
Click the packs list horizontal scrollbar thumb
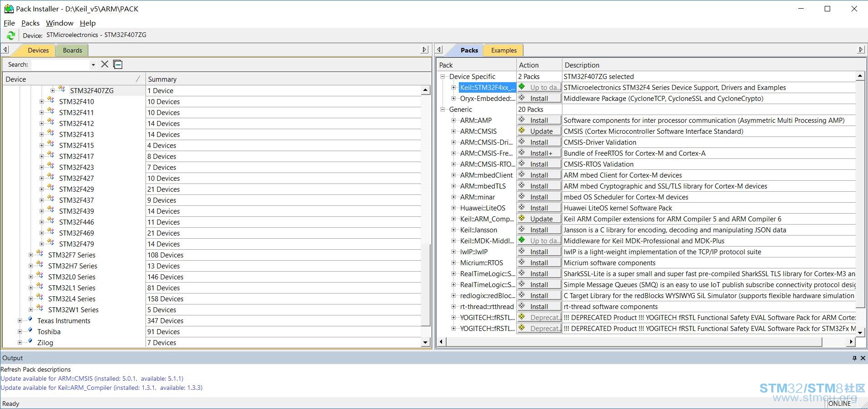(x=634, y=341)
